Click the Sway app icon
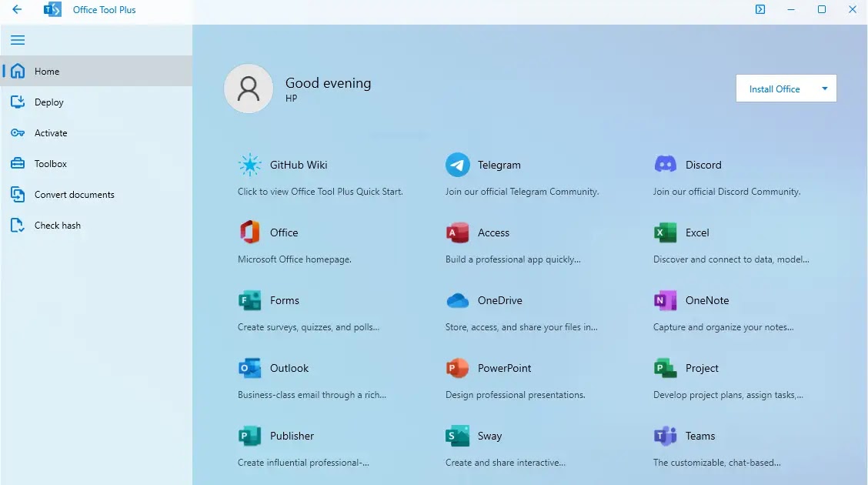This screenshot has height=485, width=868. coord(458,436)
